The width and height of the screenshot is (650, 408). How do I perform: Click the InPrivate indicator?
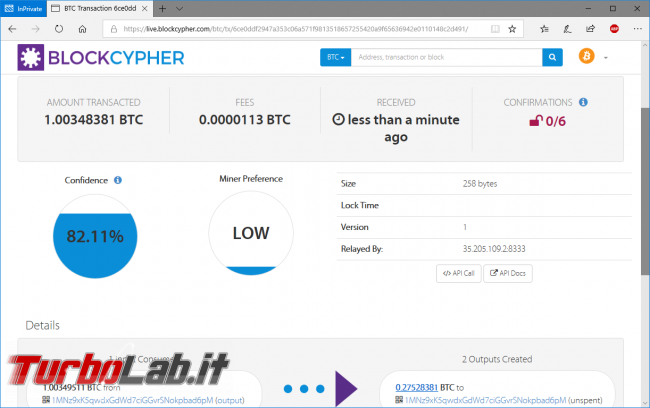(x=23, y=8)
